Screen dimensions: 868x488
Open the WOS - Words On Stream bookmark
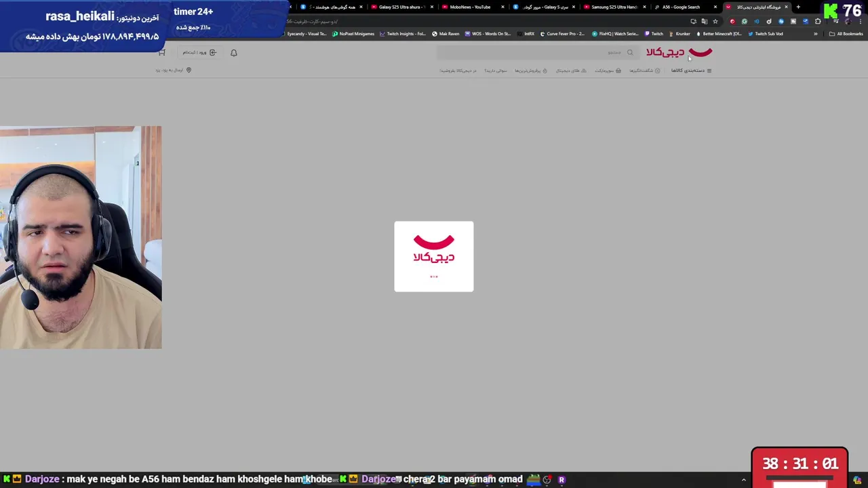488,34
